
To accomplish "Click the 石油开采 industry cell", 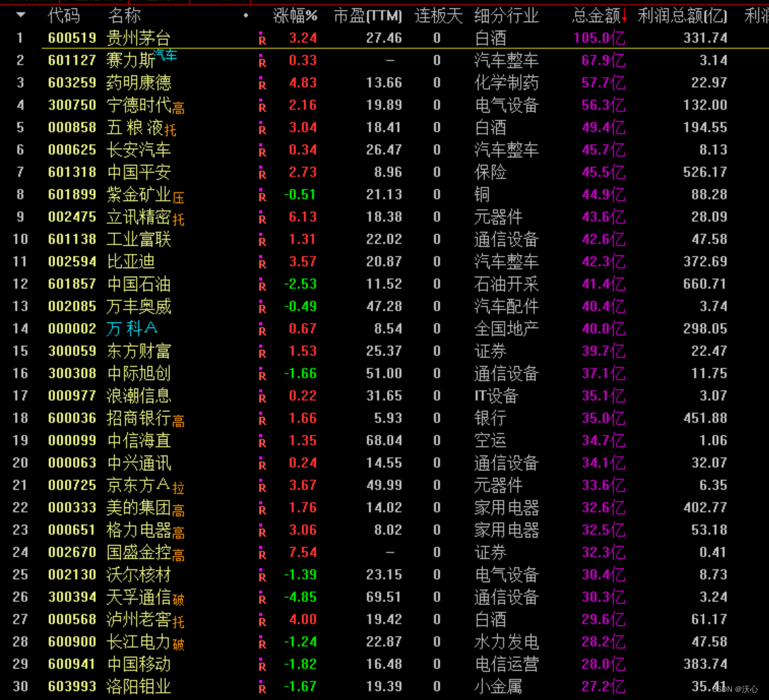I will pyautogui.click(x=506, y=284).
